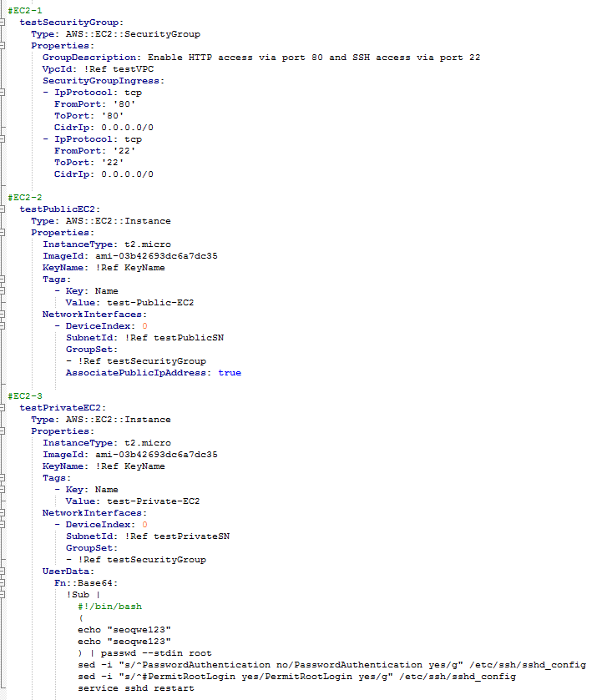Click SubnetId: !Ref testPublicSN line
The width and height of the screenshot is (607, 700).
coord(144,338)
